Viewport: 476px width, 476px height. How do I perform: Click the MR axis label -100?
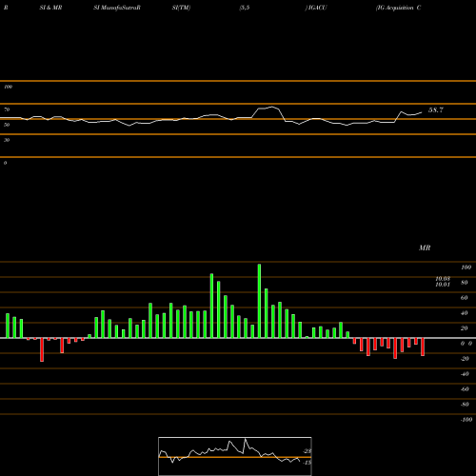(x=466, y=420)
